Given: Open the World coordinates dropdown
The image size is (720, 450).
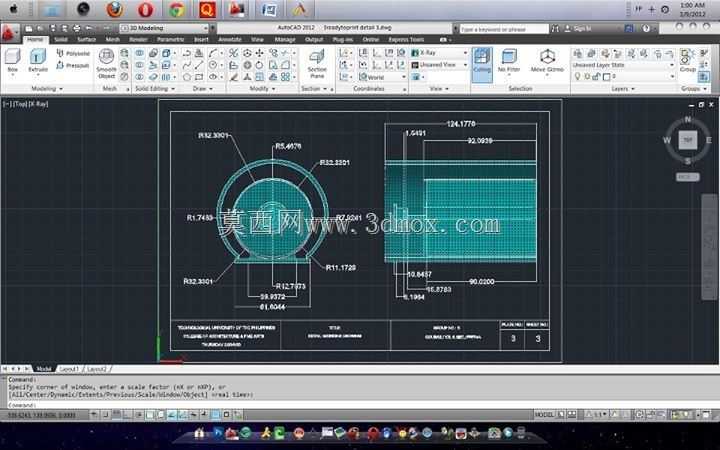Looking at the screenshot, I should (x=382, y=77).
